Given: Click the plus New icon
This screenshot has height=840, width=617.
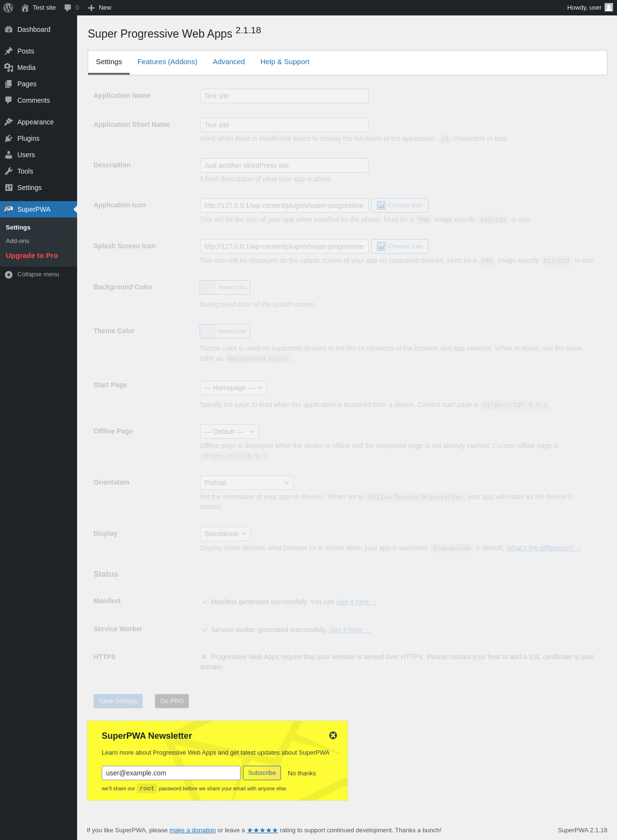Looking at the screenshot, I should tap(91, 8).
